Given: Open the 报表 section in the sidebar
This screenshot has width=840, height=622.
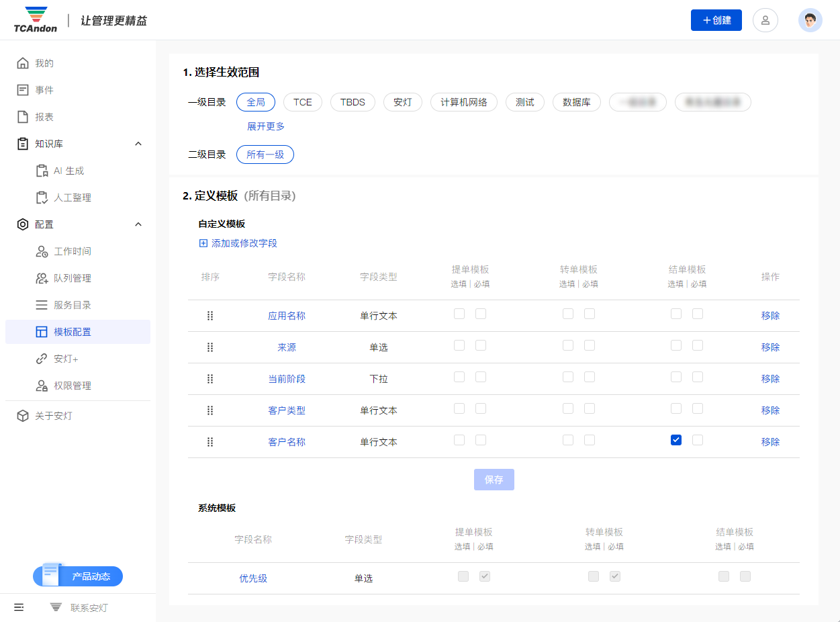Looking at the screenshot, I should pos(40,116).
